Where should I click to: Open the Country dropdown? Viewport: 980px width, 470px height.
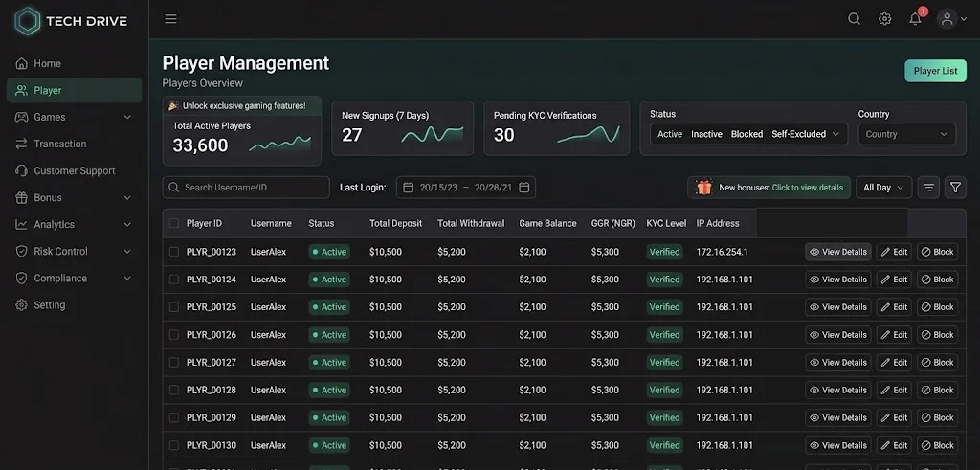tap(907, 134)
